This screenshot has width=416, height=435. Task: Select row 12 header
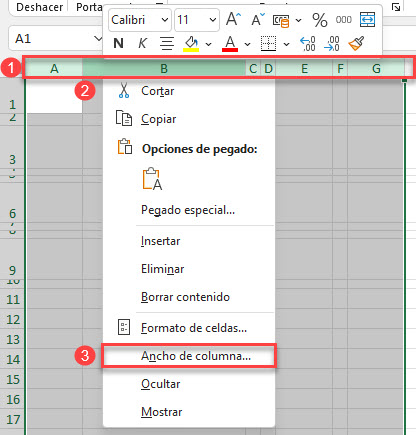(13, 319)
